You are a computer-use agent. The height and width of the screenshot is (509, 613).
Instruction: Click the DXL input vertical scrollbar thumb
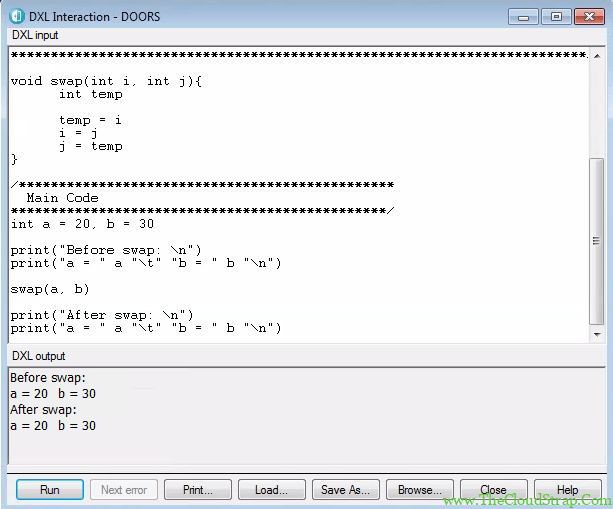(597, 241)
